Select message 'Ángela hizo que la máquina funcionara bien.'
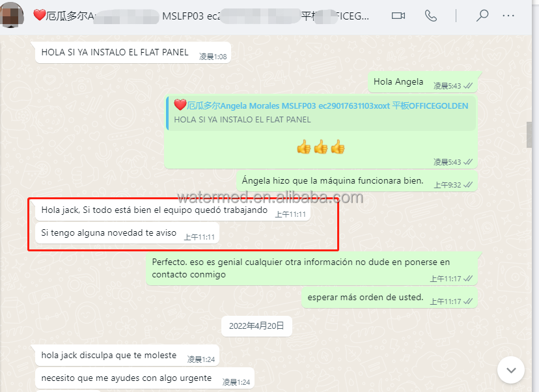Viewport: 539px width, 392px height. (357, 181)
